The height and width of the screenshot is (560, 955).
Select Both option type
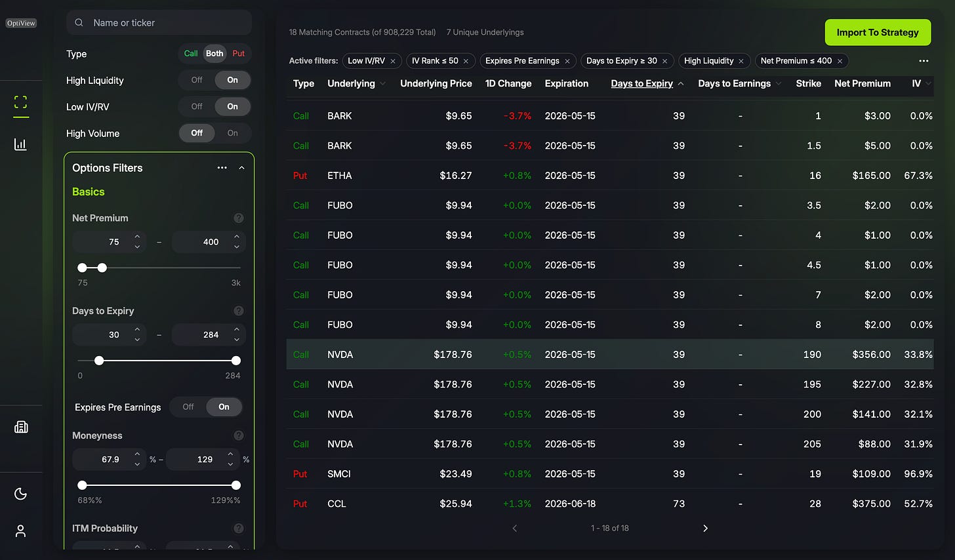coord(214,54)
